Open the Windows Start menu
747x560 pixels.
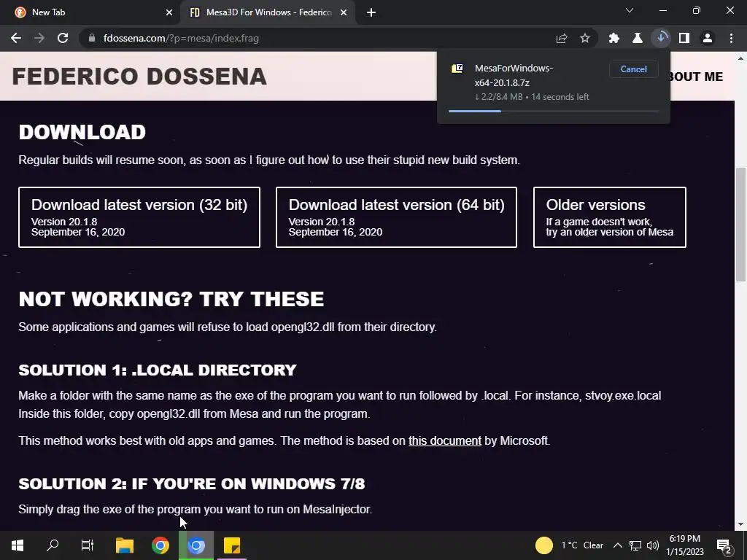pyautogui.click(x=18, y=545)
